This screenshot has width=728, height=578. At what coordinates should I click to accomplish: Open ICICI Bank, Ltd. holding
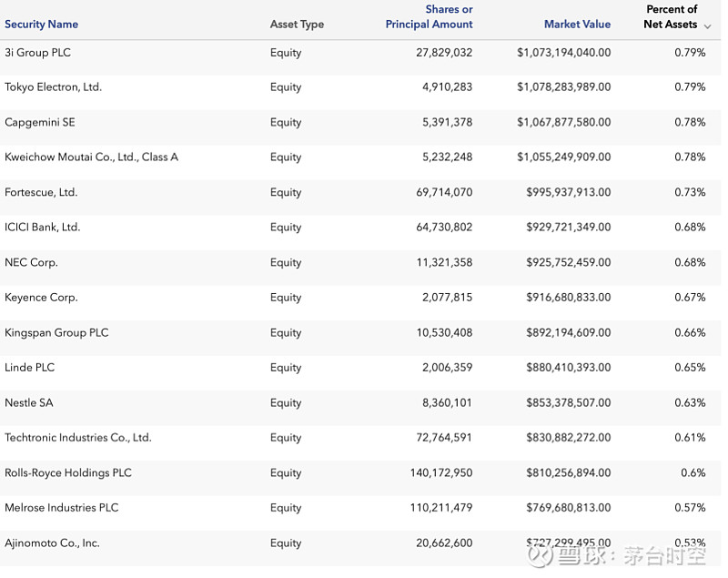point(42,228)
